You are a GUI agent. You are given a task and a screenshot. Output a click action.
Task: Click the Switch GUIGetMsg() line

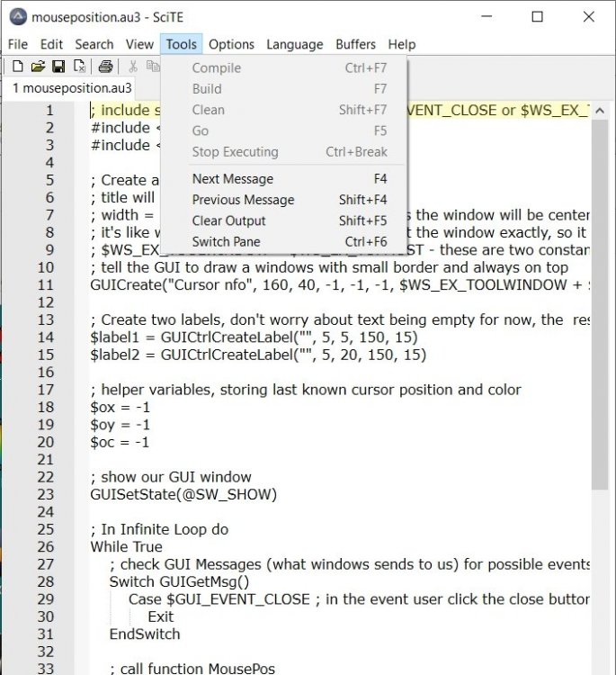click(179, 582)
